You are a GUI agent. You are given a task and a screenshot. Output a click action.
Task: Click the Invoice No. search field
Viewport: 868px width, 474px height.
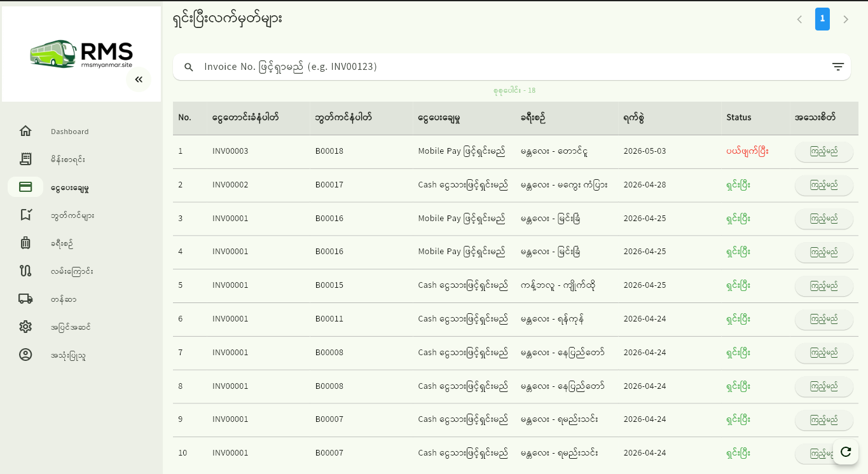pyautogui.click(x=512, y=67)
